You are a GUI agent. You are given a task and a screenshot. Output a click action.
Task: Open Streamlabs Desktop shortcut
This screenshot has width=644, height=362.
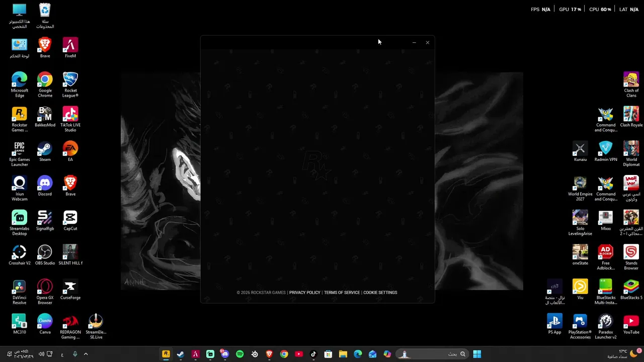pyautogui.click(x=20, y=223)
